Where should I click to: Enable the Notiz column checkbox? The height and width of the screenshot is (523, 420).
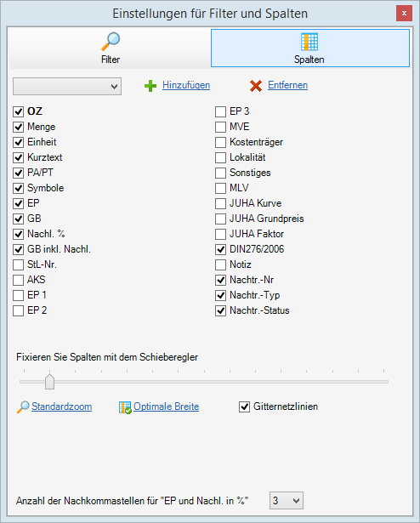pyautogui.click(x=220, y=264)
